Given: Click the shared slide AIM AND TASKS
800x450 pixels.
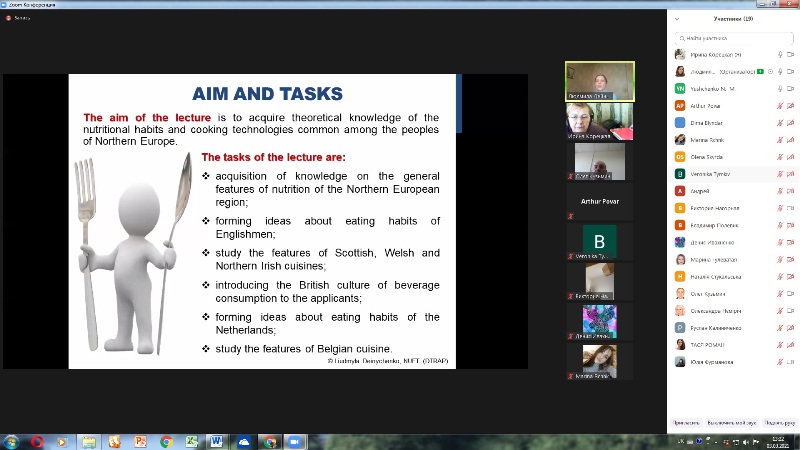Looking at the screenshot, I should click(262, 221).
